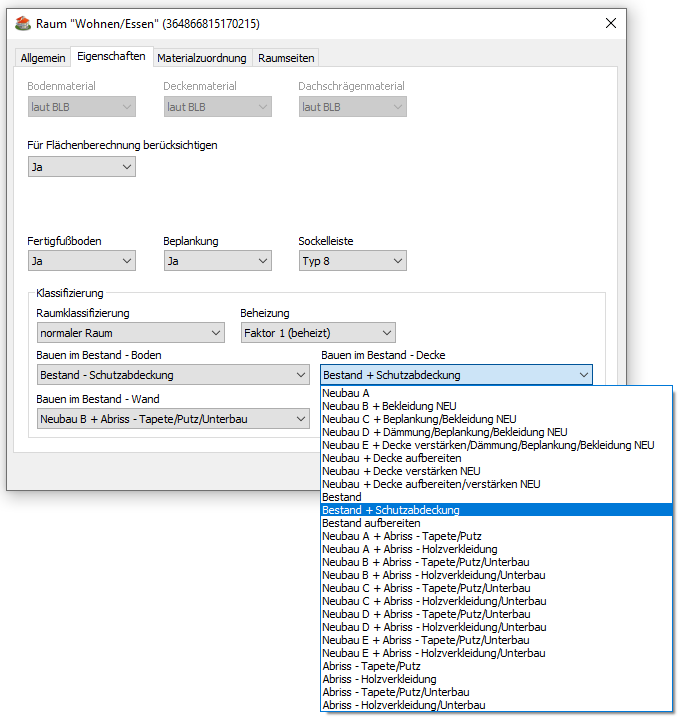Open the Raumklassifizierung dropdown

coord(130,333)
